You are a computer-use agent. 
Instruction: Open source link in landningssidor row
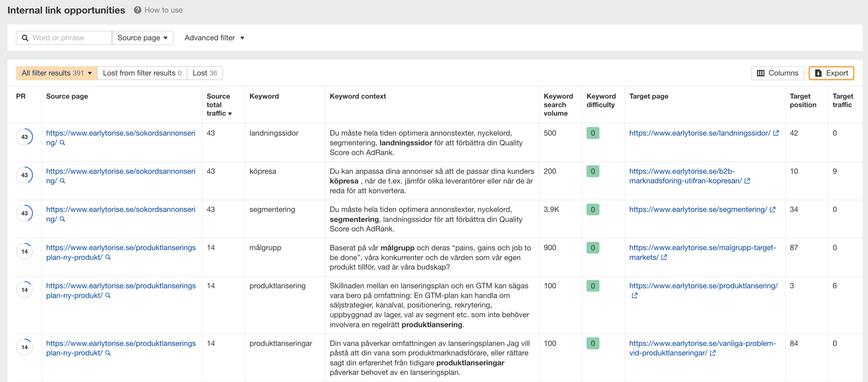coord(121,138)
